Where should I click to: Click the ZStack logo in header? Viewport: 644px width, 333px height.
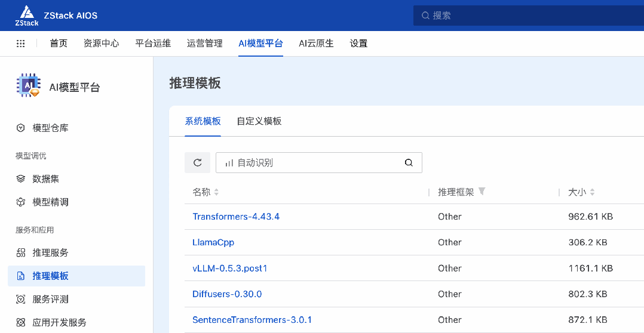[27, 16]
